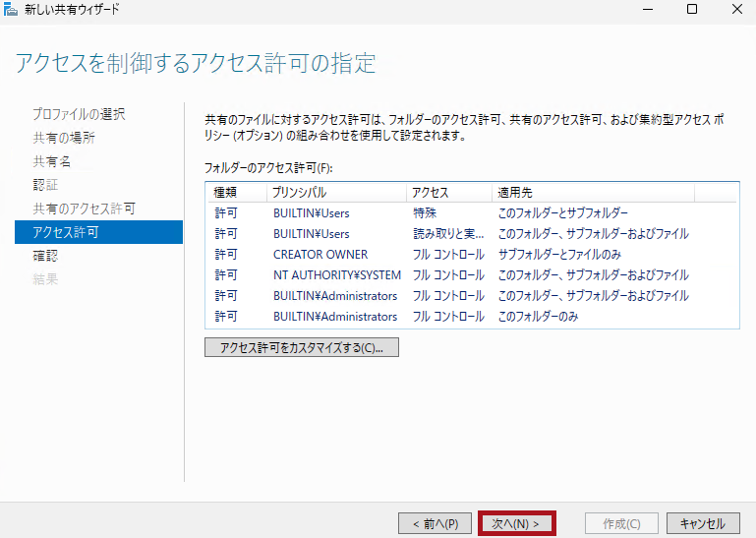
Task: Click 特殊 in the アクセス column
Action: click(x=425, y=212)
